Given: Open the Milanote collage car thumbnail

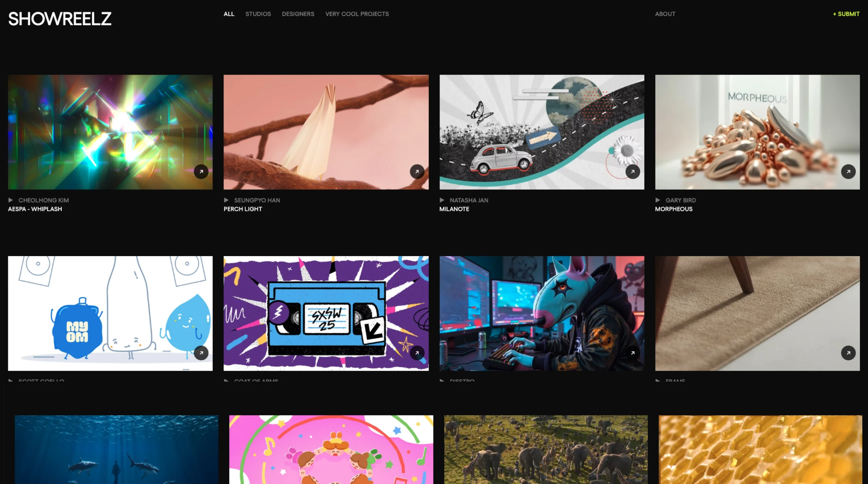Looking at the screenshot, I should click(x=542, y=132).
